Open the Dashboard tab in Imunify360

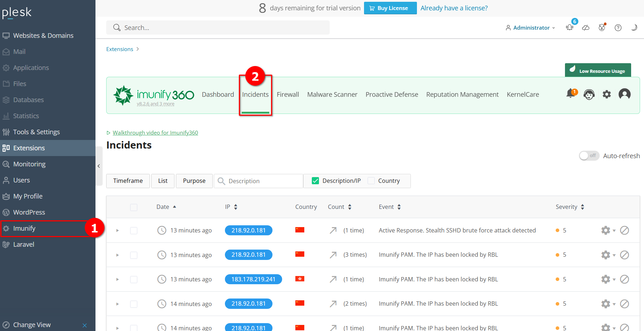click(218, 94)
